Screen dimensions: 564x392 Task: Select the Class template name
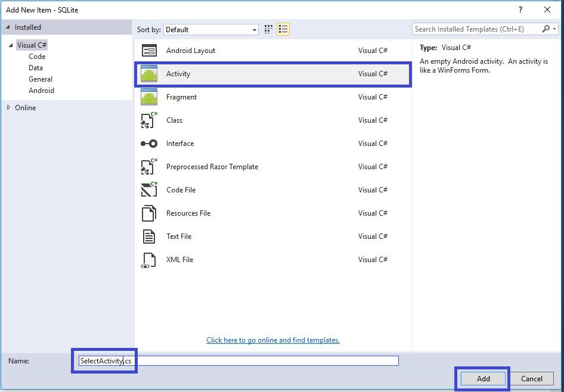[x=174, y=120]
